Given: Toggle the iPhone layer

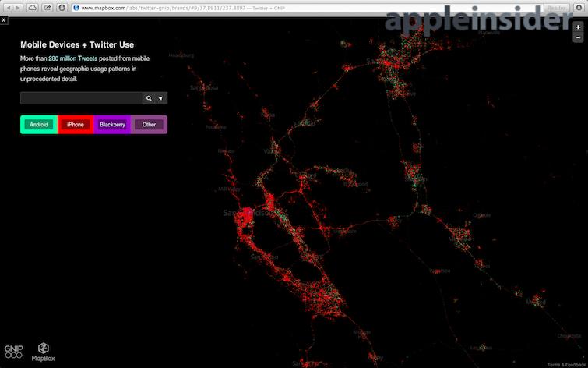Looking at the screenshot, I should pyautogui.click(x=76, y=125).
